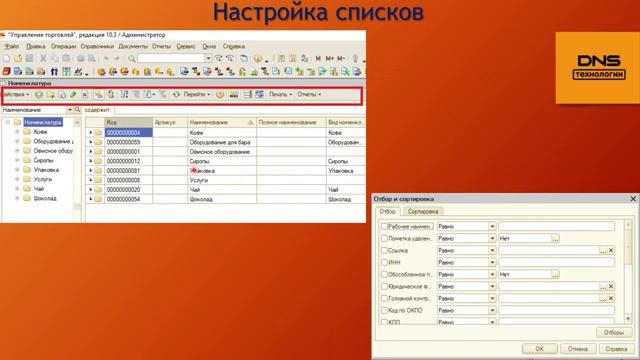Click the calendar icon in main toolbar
The height and width of the screenshot is (360, 640).
point(293,59)
